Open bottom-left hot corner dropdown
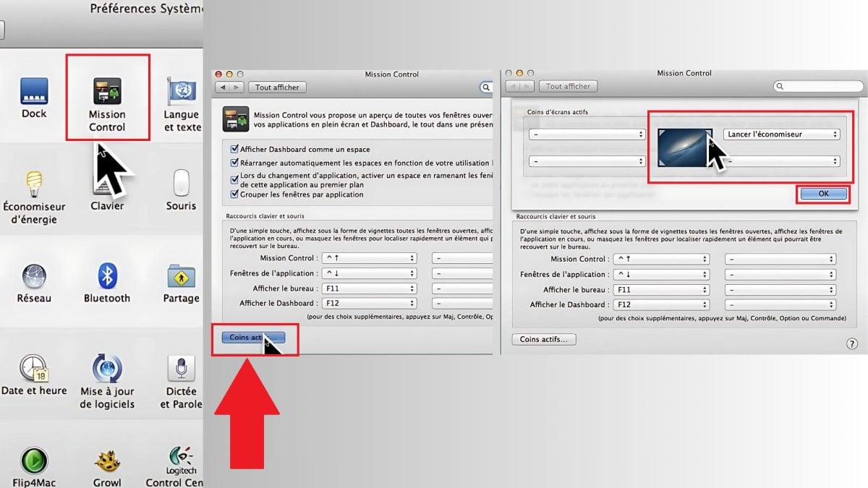Image resolution: width=868 pixels, height=488 pixels. (587, 162)
